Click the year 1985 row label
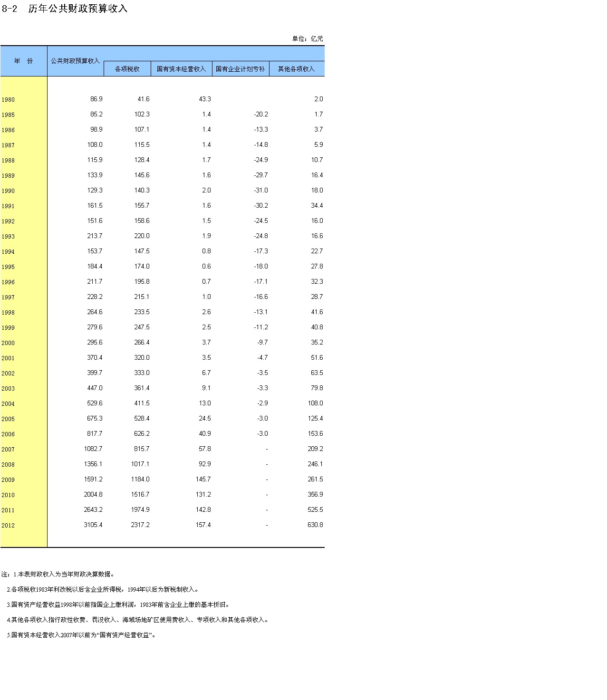607x700 pixels. [x=8, y=115]
